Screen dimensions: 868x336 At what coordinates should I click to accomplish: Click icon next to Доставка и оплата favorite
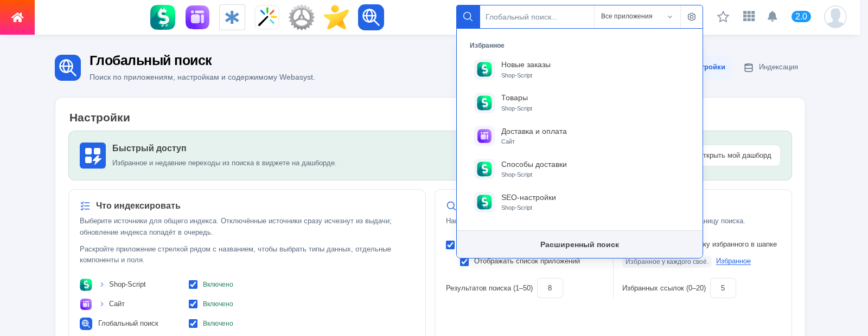coord(484,136)
